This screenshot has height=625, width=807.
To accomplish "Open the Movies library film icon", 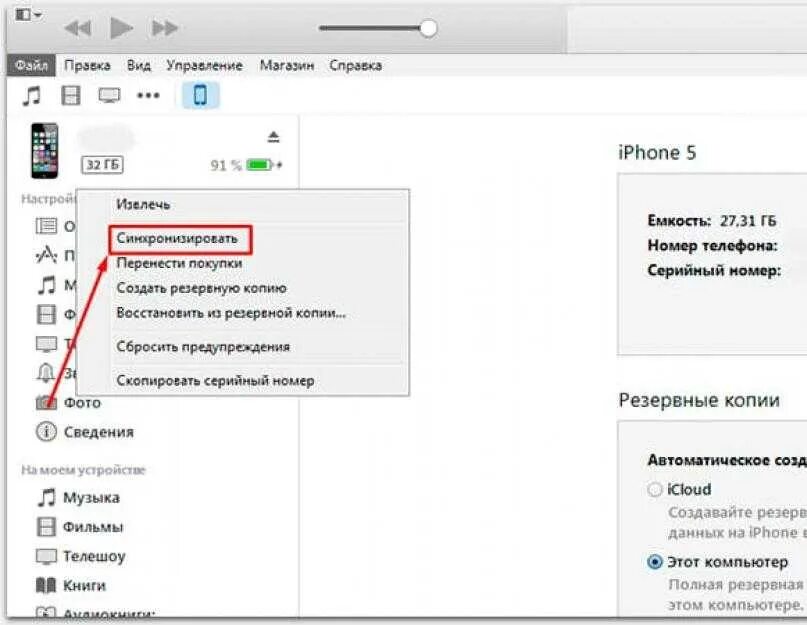I will (71, 95).
